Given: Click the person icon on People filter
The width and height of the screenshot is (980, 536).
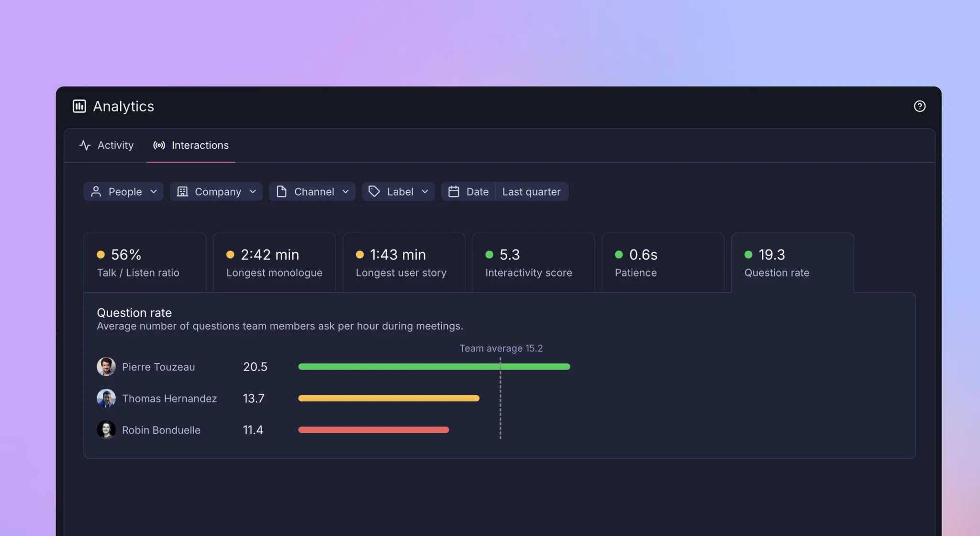Looking at the screenshot, I should point(96,192).
